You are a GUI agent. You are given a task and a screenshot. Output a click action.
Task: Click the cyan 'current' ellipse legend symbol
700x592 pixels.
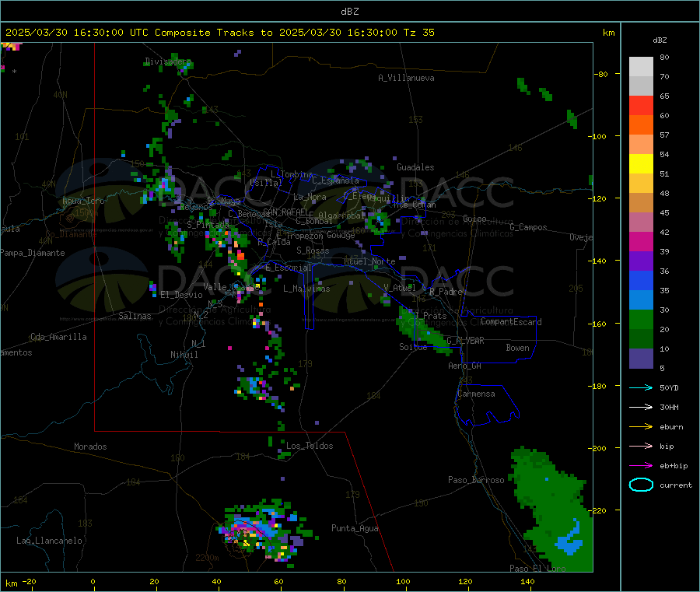[x=641, y=485]
